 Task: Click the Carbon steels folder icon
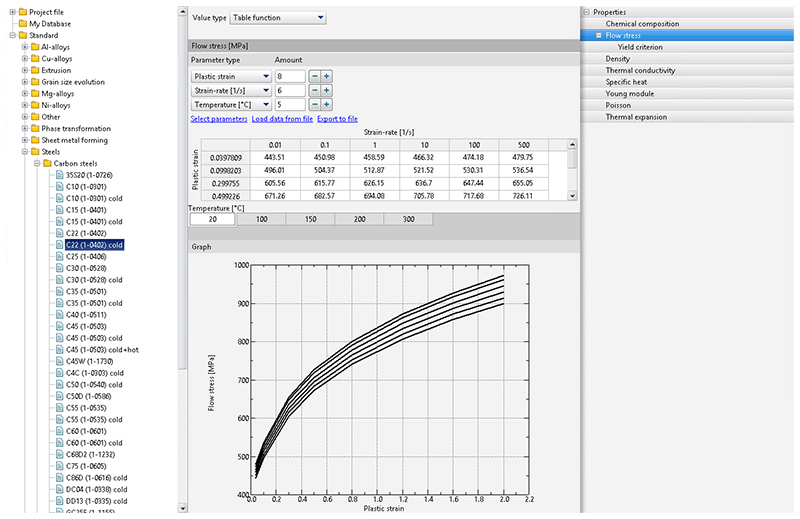(46, 163)
